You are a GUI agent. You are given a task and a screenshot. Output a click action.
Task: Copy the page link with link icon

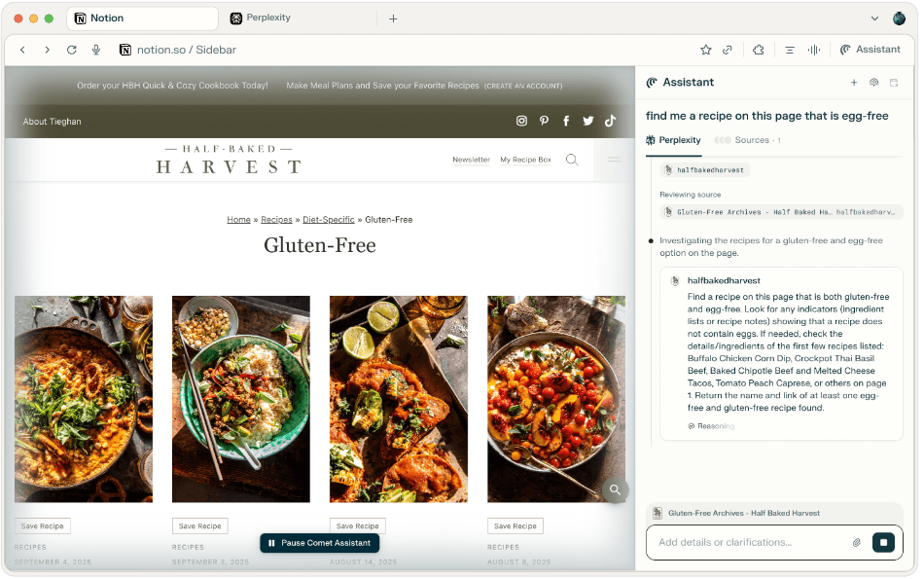coord(728,51)
